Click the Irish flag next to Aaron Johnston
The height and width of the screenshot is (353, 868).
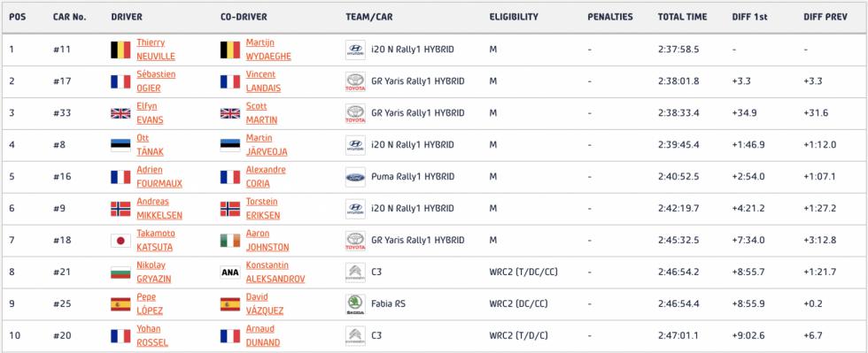pyautogui.click(x=230, y=241)
